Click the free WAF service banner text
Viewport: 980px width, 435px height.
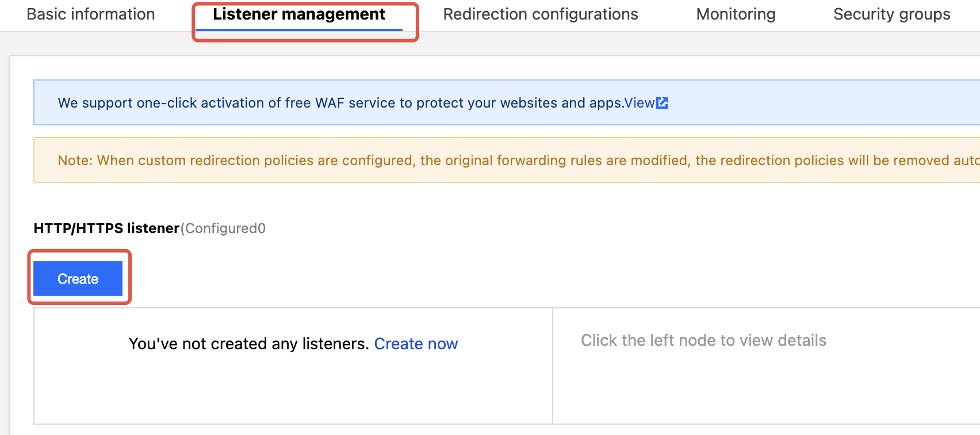pos(339,103)
